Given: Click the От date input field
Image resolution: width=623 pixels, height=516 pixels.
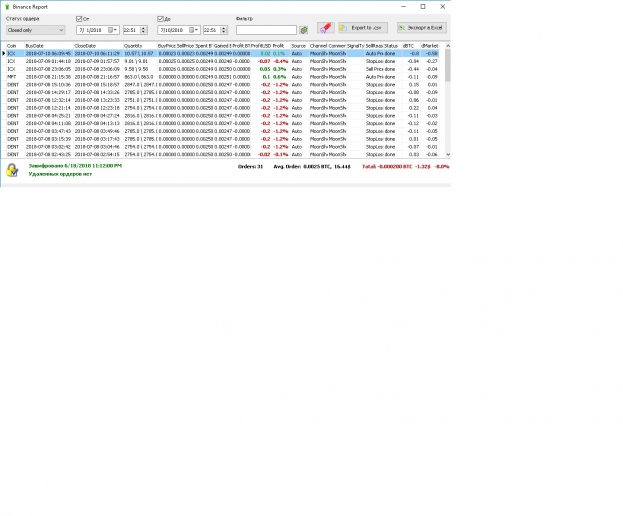Looking at the screenshot, I should click(x=98, y=30).
